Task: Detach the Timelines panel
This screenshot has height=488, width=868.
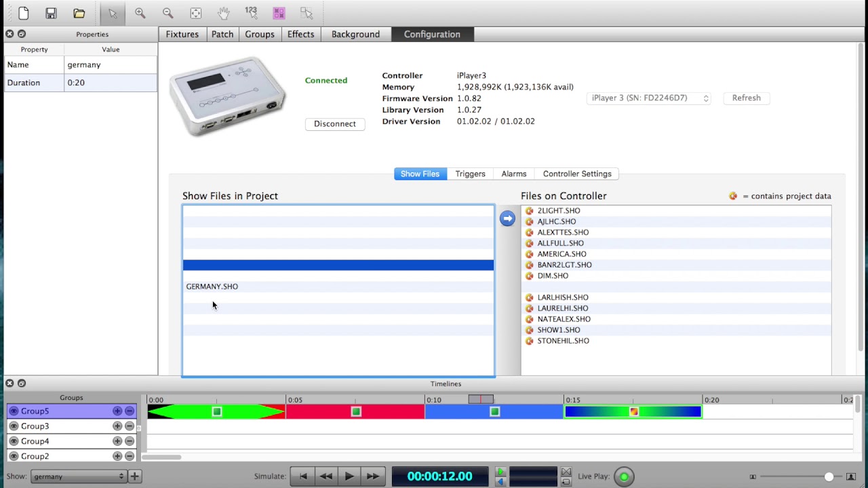Action: coord(22,384)
